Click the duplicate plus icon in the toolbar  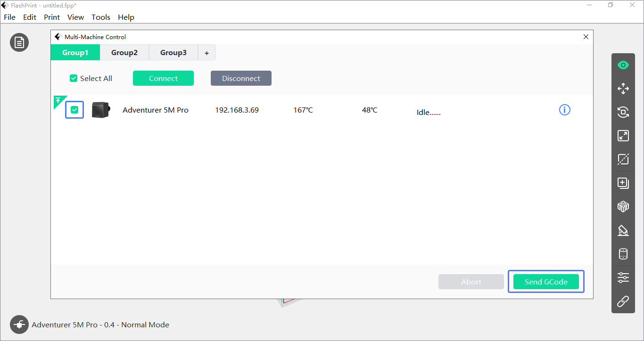[x=623, y=183]
